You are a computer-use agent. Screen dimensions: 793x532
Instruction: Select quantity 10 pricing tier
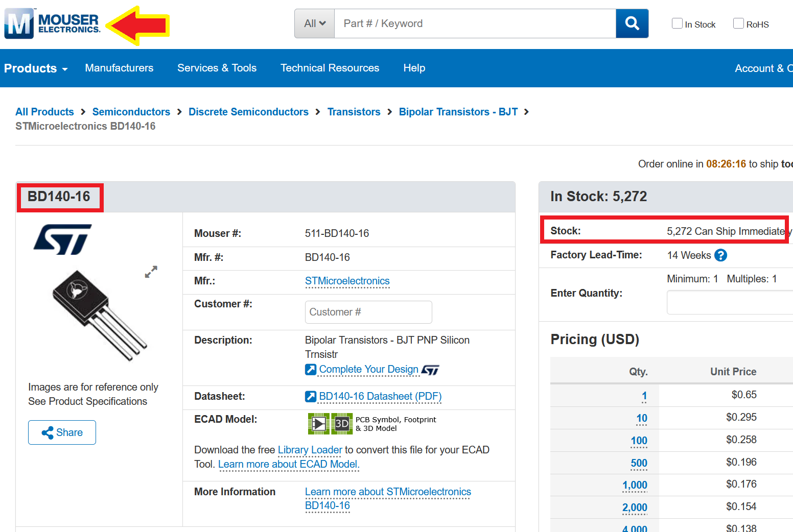642,418
